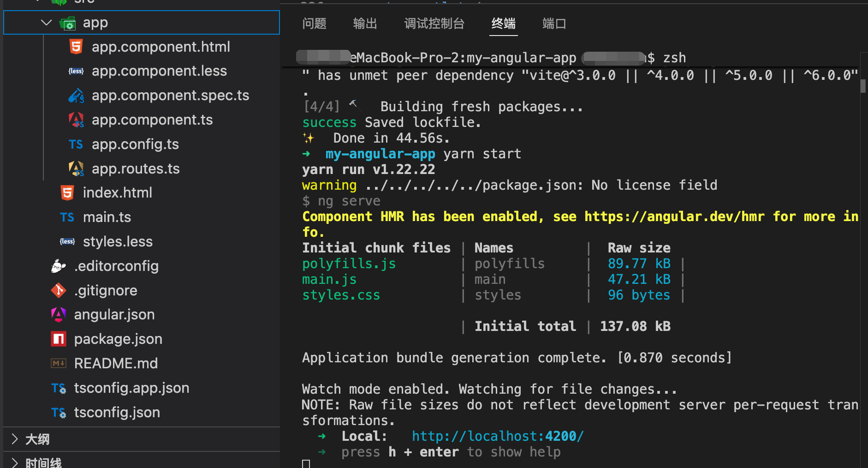Open the https://angular.dev/hmr link in terminal
868x468 pixels.
click(674, 216)
